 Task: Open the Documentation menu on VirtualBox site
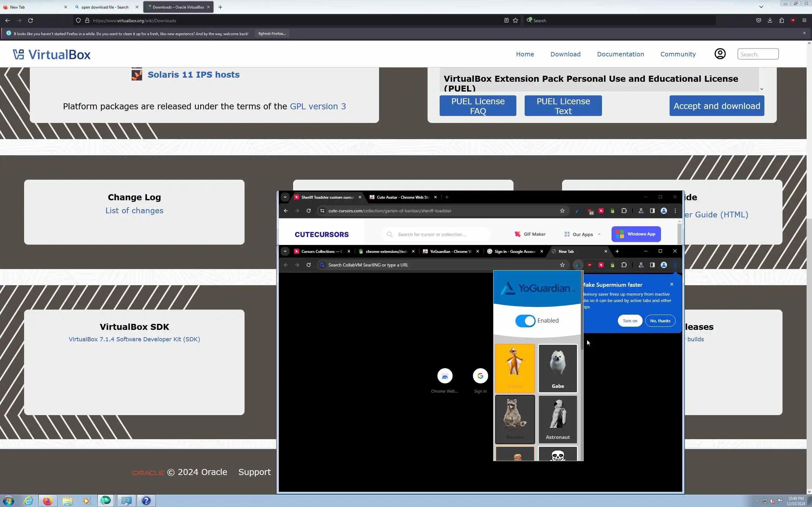620,54
